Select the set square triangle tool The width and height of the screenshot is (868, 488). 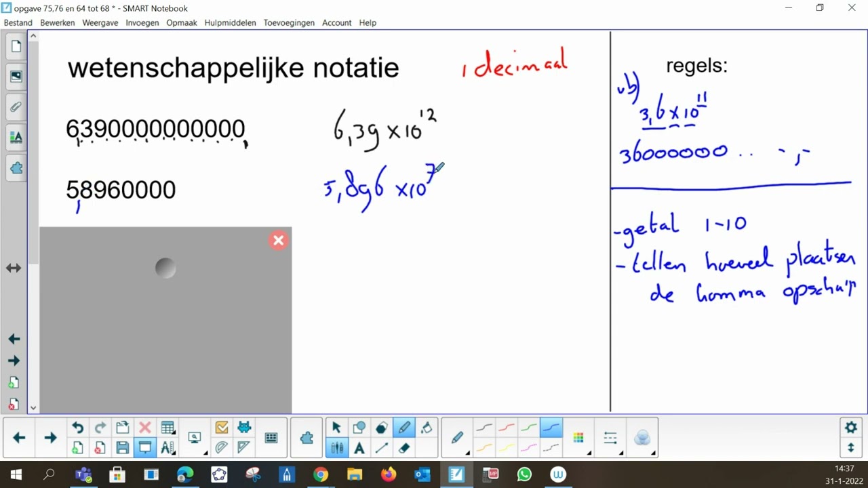(244, 448)
